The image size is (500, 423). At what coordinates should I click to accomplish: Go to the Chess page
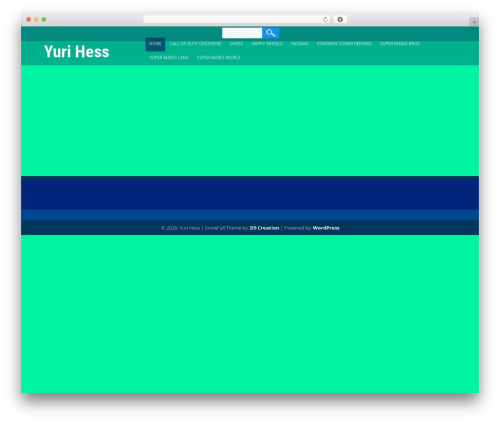[x=236, y=44]
